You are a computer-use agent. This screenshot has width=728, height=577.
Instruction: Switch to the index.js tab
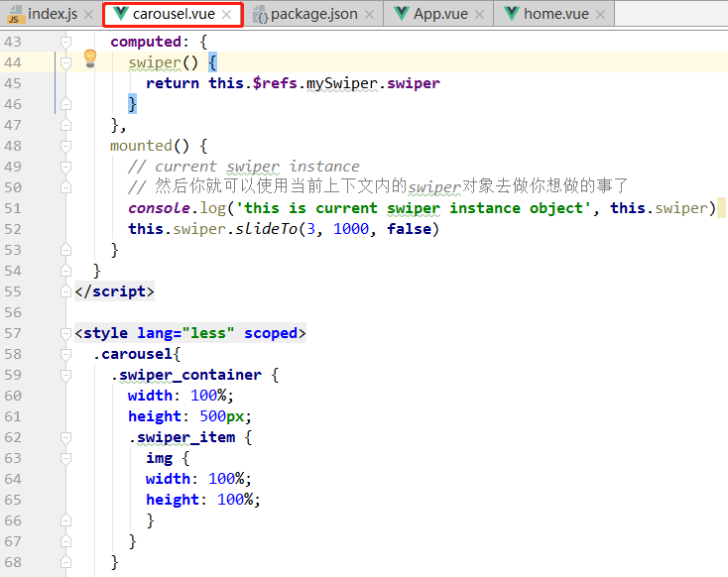pos(52,14)
